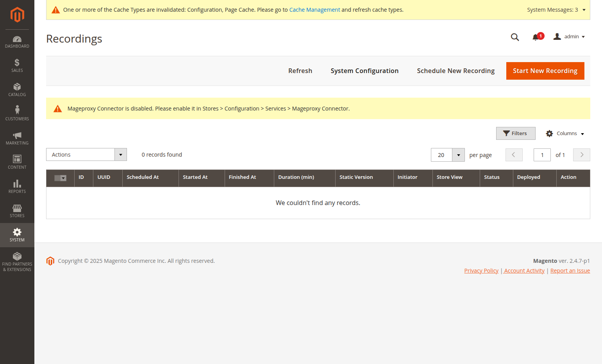Screen dimensions: 602x364
Task: Click the Magento logo in sidebar
Action: [17, 15]
